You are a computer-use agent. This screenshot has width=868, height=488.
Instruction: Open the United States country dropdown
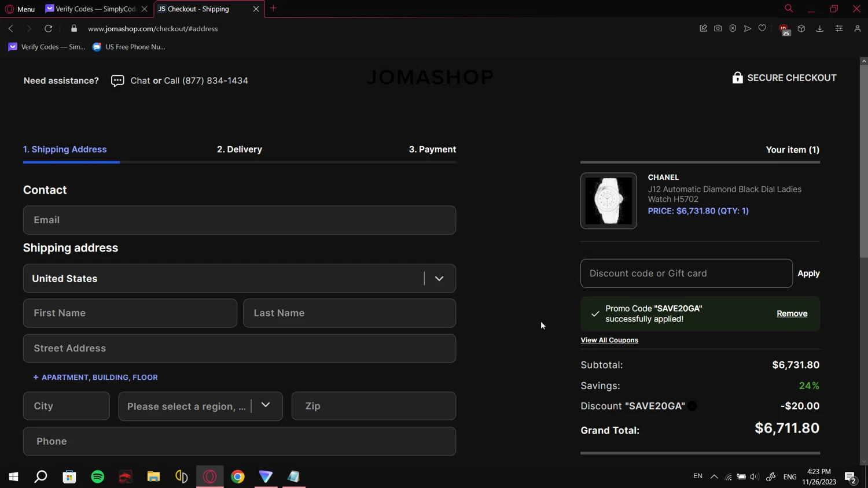(x=240, y=278)
